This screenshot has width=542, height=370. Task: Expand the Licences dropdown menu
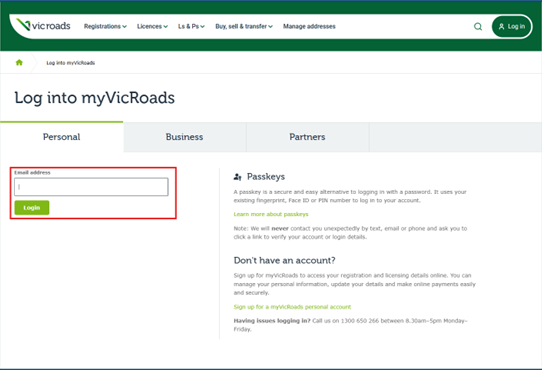pos(152,26)
